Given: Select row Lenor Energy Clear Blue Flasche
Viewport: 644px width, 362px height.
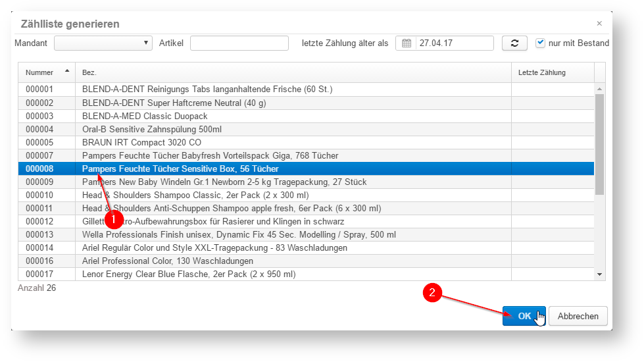Looking at the screenshot, I should coord(306,274).
